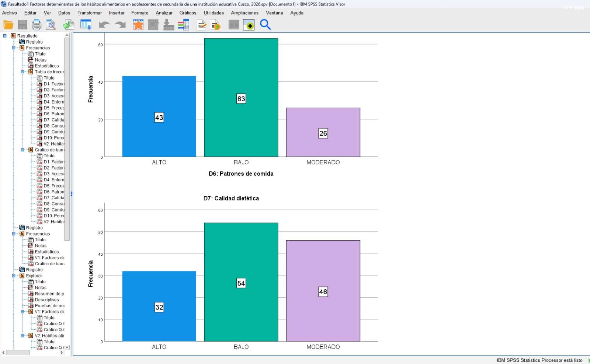Open the Analizar menu
Screen dimensions: 590x364
(x=164, y=13)
